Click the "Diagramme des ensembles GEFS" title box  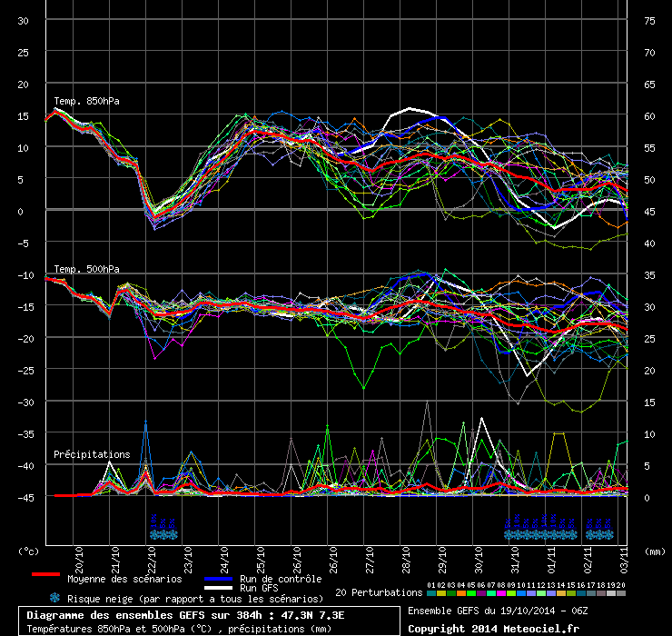coord(208,621)
